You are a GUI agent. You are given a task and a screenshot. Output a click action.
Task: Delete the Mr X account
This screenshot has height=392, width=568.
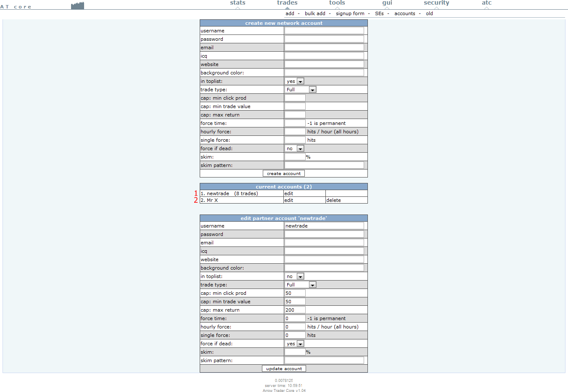(x=333, y=200)
